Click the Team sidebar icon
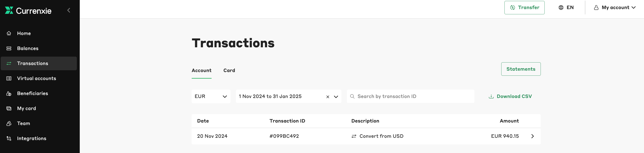The image size is (644, 153). tap(9, 123)
